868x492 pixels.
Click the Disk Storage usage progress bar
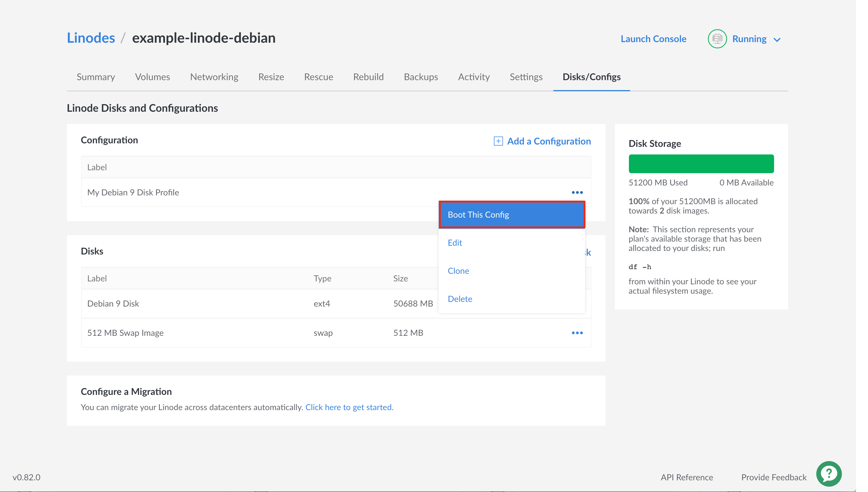point(701,164)
